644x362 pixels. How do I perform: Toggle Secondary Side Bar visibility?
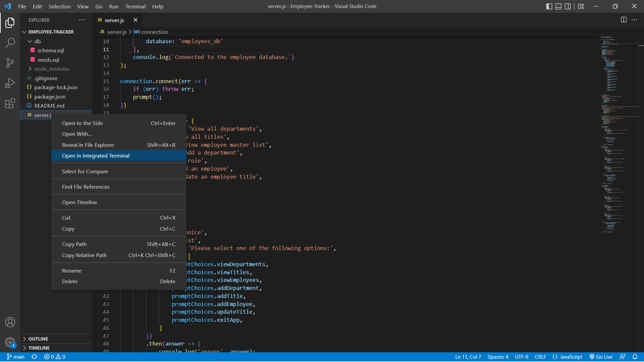click(568, 6)
